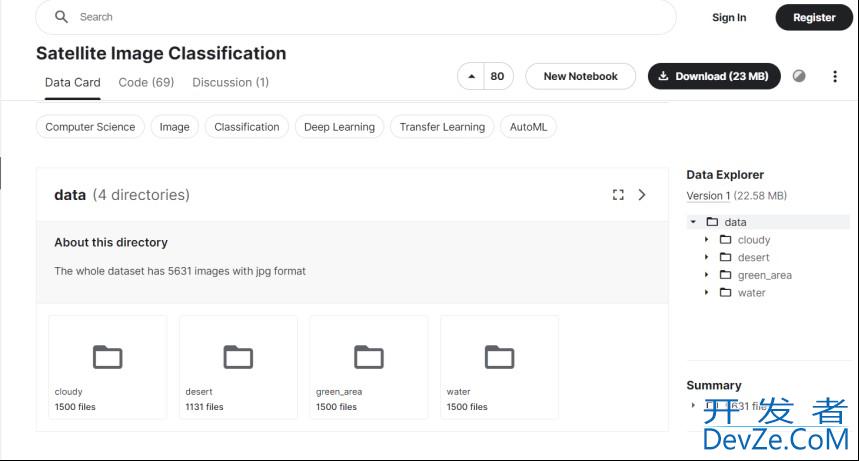Expand the green_area tree node
Viewport: 859px width, 461px height.
click(x=707, y=275)
